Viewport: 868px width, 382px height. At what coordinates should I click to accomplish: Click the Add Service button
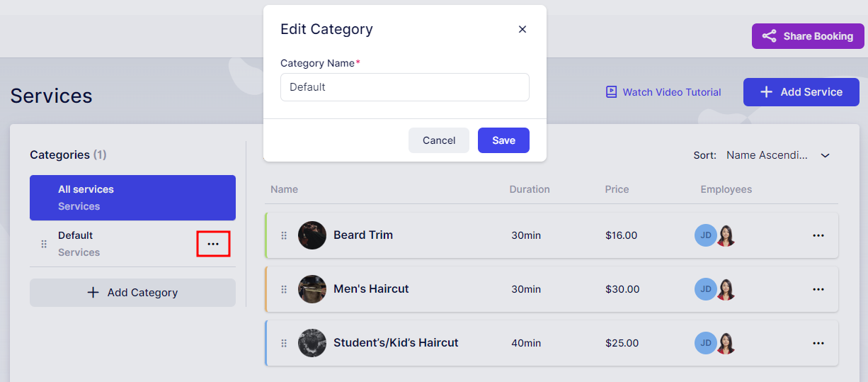tap(801, 92)
